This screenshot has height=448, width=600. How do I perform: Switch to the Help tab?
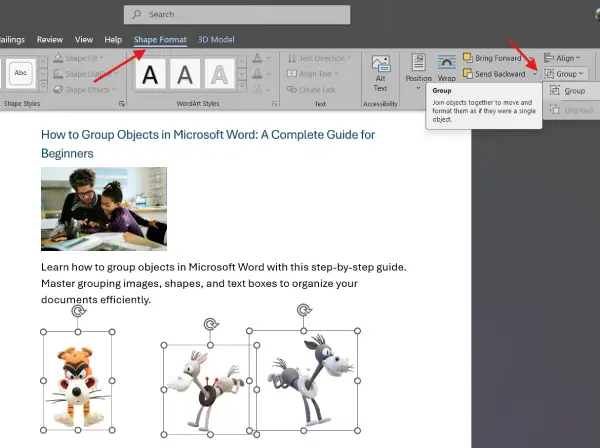[113, 39]
